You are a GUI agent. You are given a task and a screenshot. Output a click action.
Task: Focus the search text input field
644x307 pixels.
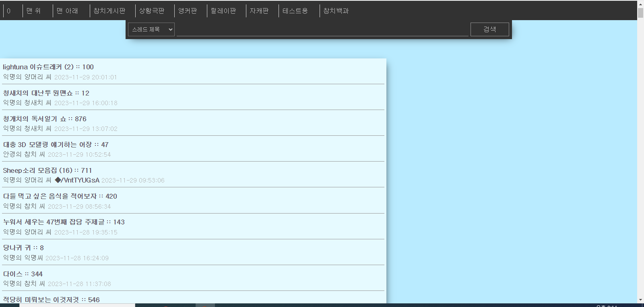coord(322,29)
